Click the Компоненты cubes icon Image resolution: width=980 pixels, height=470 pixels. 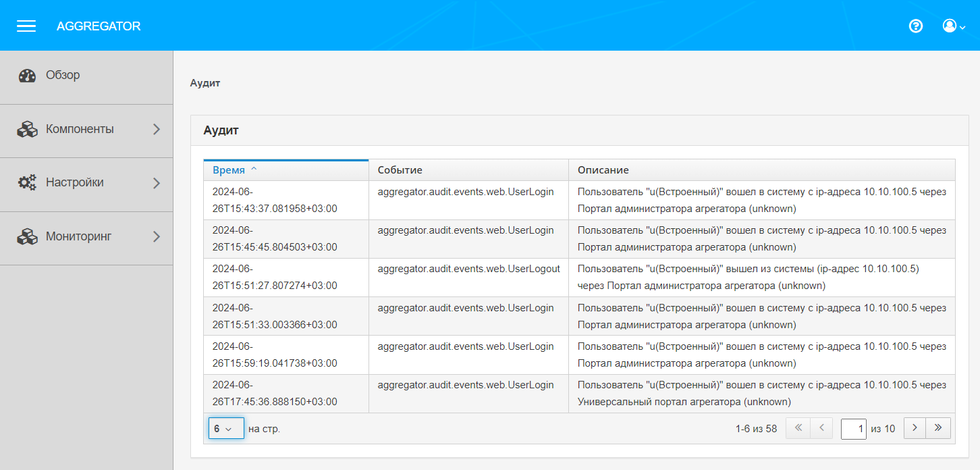coord(27,129)
